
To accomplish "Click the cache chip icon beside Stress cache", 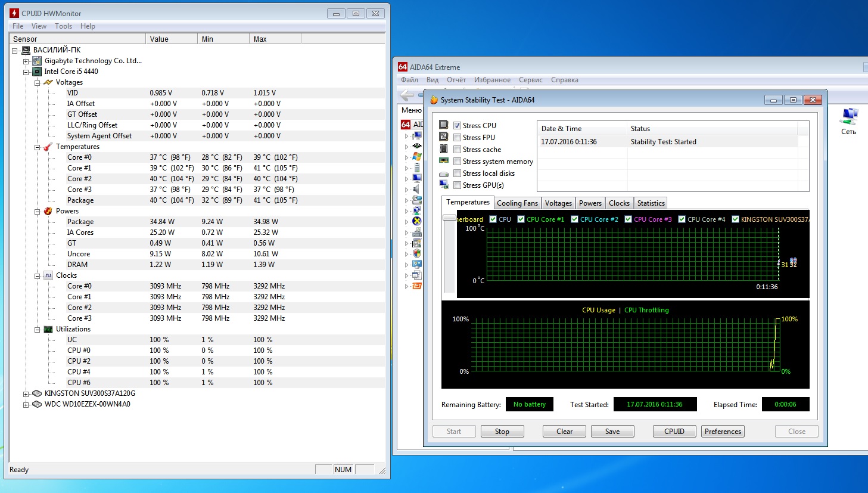I will tap(444, 148).
